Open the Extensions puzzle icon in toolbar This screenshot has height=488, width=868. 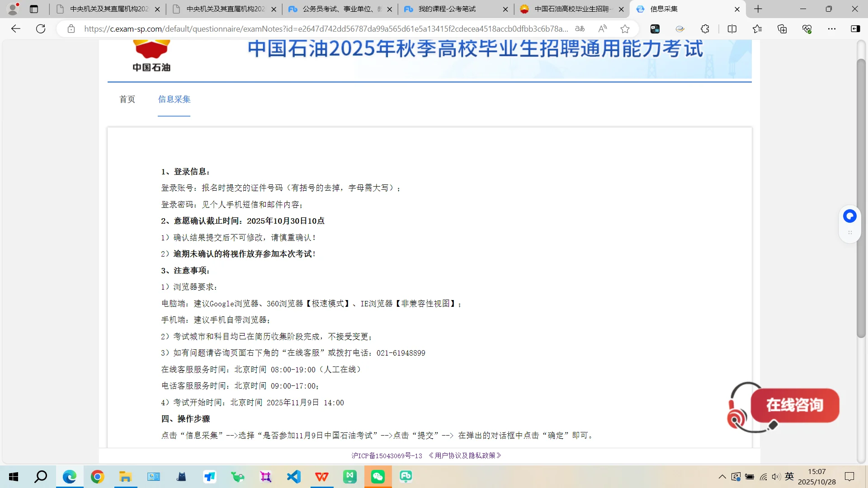704,28
